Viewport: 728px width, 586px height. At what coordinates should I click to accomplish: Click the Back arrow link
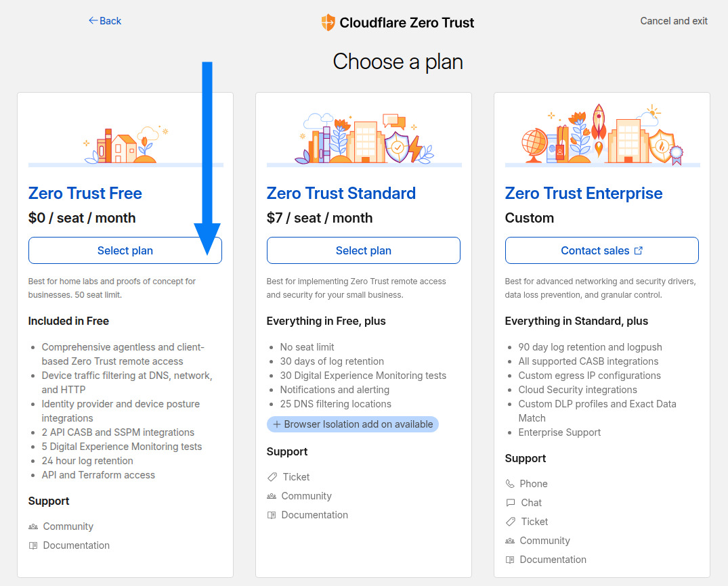click(x=104, y=21)
